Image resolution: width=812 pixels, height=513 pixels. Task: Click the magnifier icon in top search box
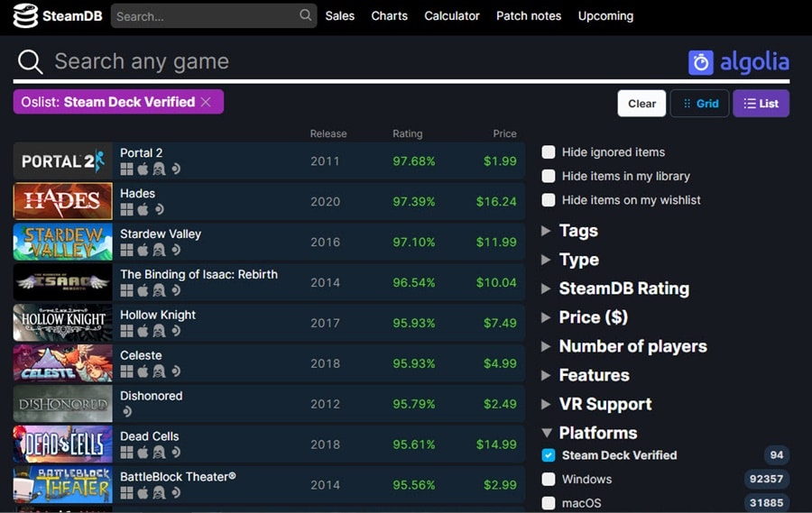point(306,15)
